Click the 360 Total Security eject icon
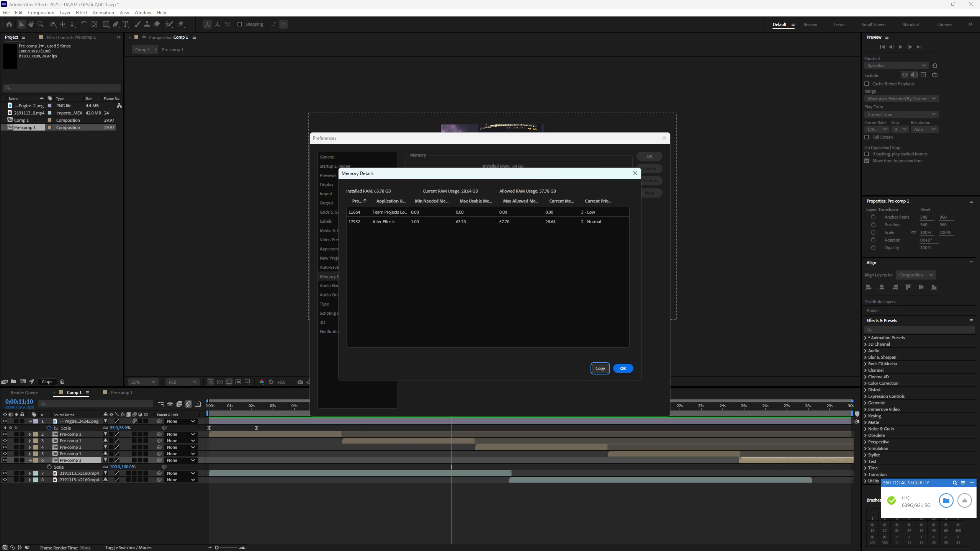The width and height of the screenshot is (980, 551). point(964,500)
